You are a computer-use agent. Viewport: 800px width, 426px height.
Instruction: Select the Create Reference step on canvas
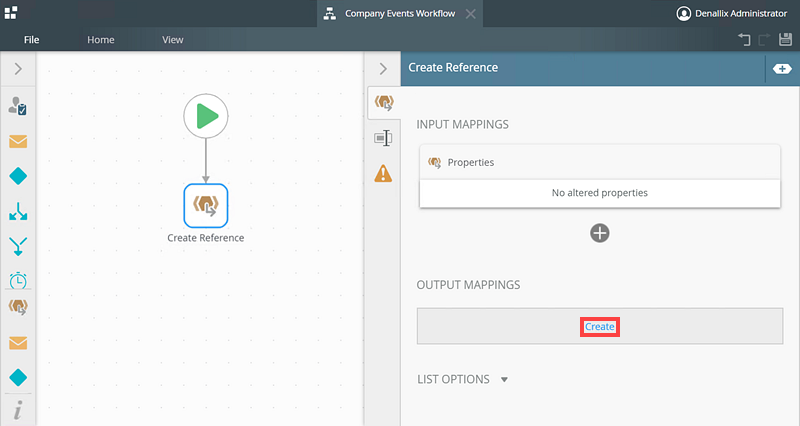click(x=206, y=206)
